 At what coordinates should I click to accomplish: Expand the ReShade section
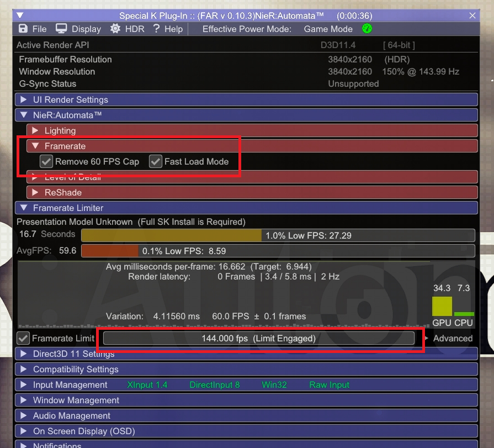click(252, 192)
